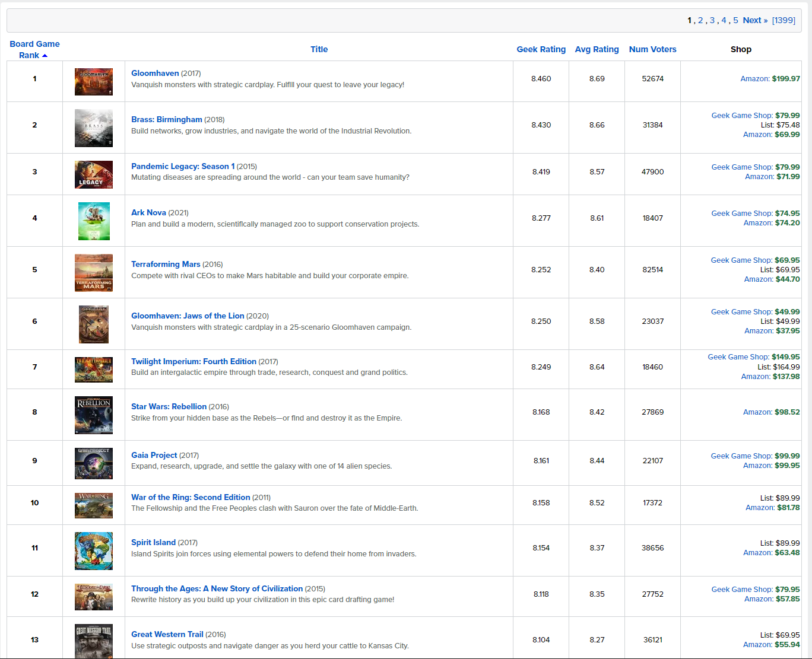Click Ark Nova Amazon $74.20 link
The height and width of the screenshot is (659, 812).
(772, 222)
